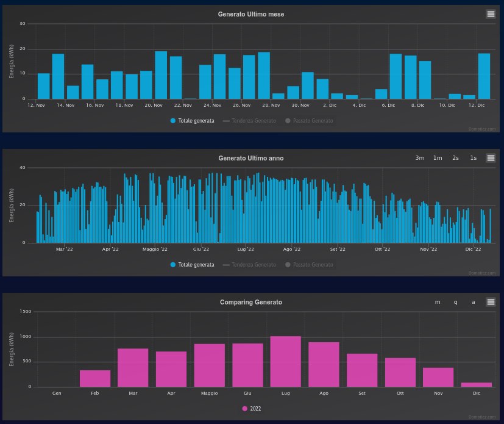
Task: Select the 1s zoom range button
Action: pos(473,158)
